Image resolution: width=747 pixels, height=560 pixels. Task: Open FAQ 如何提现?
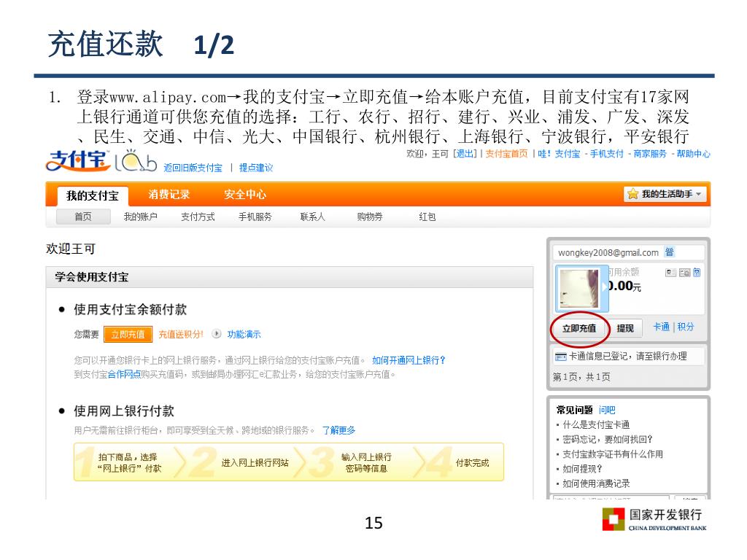pos(582,469)
